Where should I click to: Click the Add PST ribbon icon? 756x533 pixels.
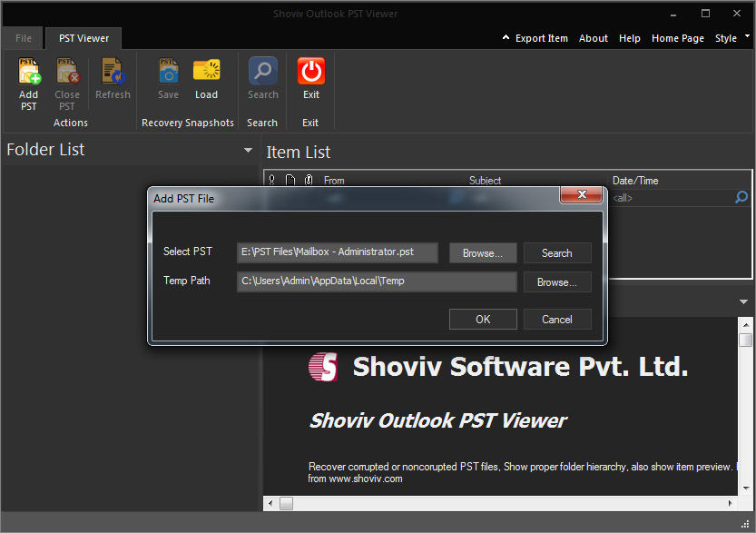(x=29, y=71)
